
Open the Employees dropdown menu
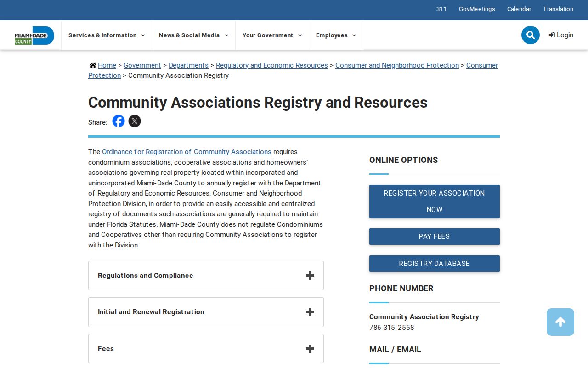[336, 35]
